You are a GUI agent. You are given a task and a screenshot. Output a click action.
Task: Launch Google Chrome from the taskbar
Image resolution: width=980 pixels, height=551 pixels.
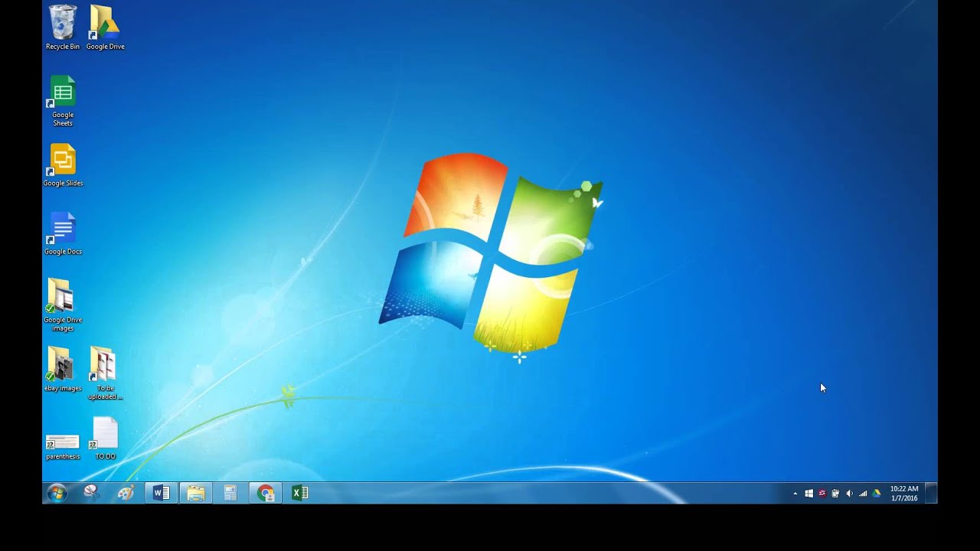pos(265,493)
